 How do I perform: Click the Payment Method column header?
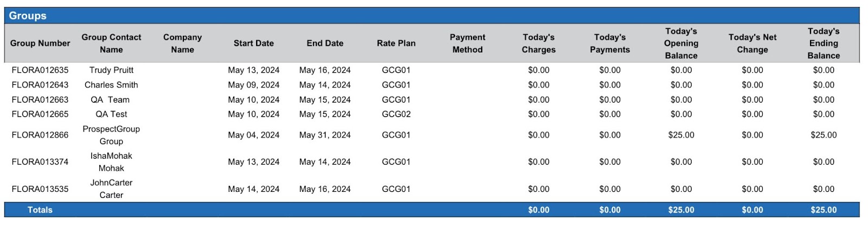(467, 43)
